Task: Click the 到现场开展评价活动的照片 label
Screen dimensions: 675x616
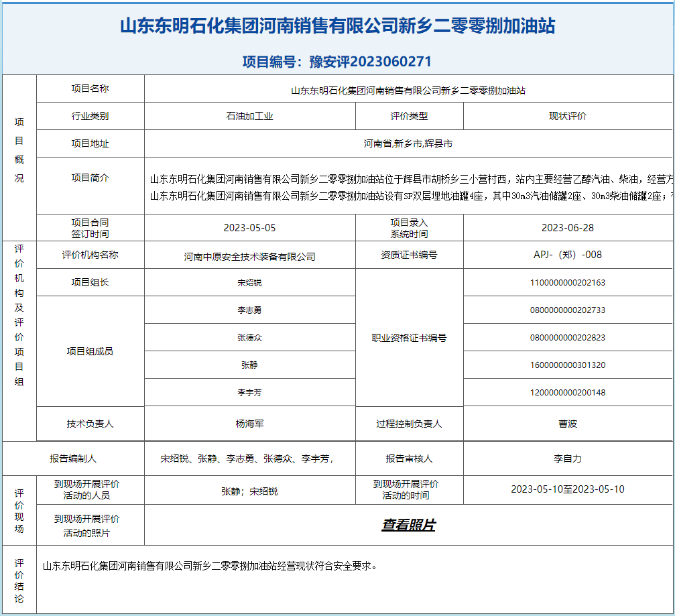Action: coord(86,526)
